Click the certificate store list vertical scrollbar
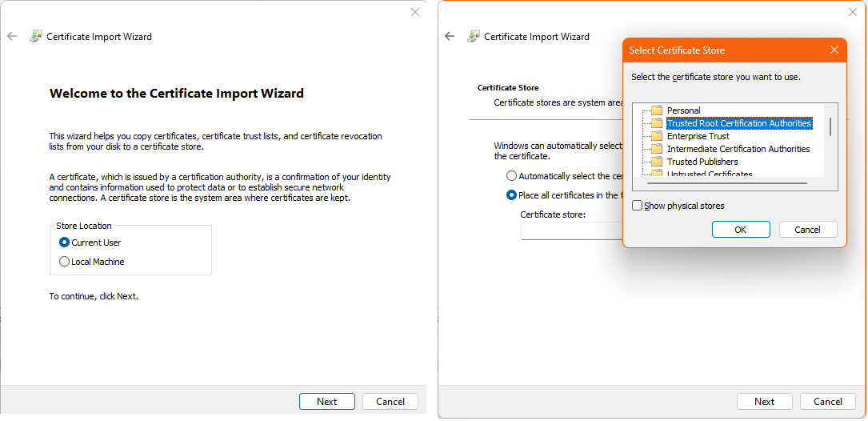The height and width of the screenshot is (421, 868). pos(830,128)
